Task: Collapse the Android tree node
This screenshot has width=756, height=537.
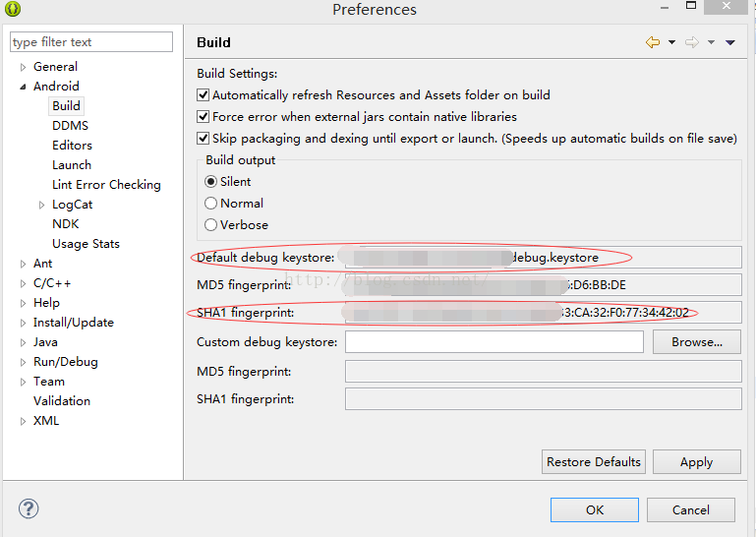Action: (x=23, y=87)
